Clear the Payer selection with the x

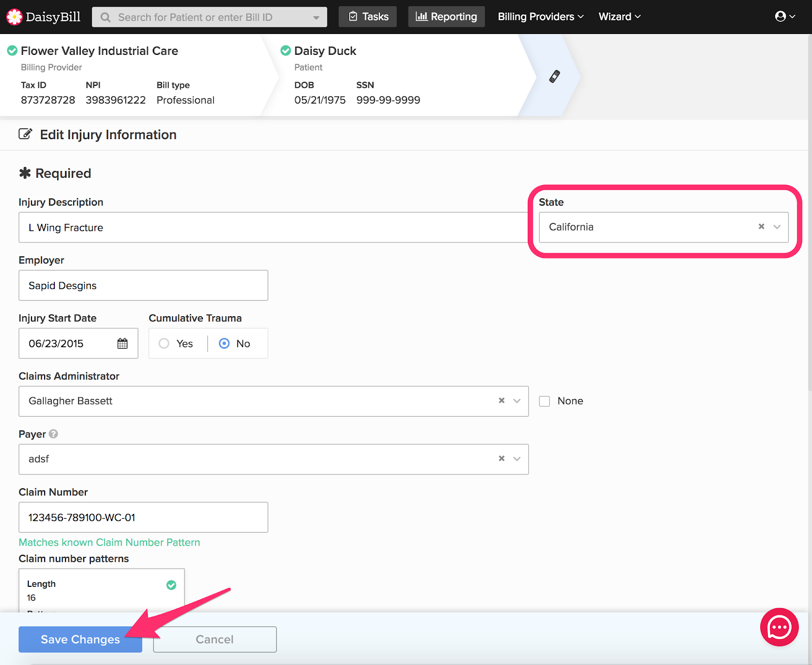(501, 458)
